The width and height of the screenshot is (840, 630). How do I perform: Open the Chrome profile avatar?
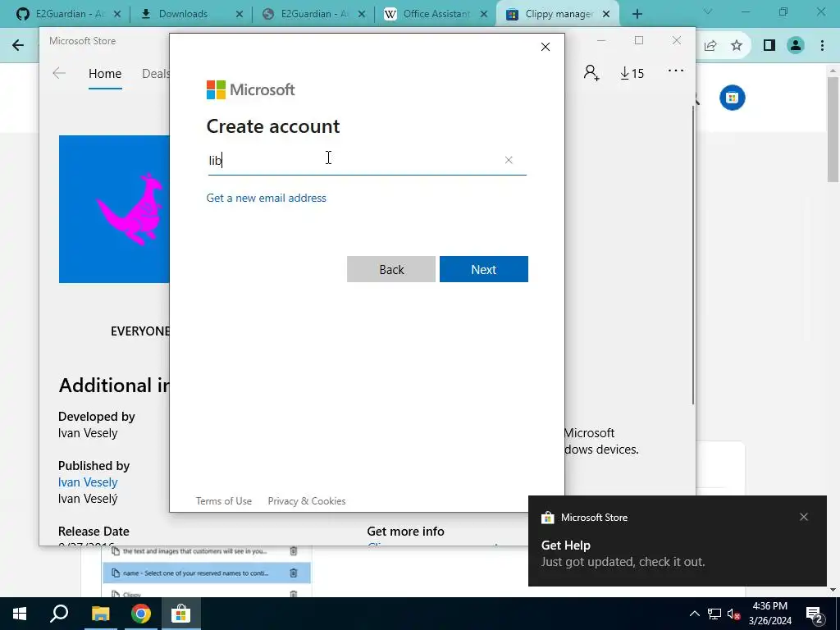coord(796,46)
